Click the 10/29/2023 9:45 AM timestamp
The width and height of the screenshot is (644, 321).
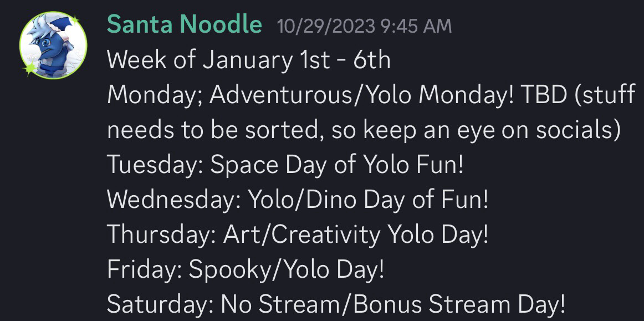coord(364,27)
